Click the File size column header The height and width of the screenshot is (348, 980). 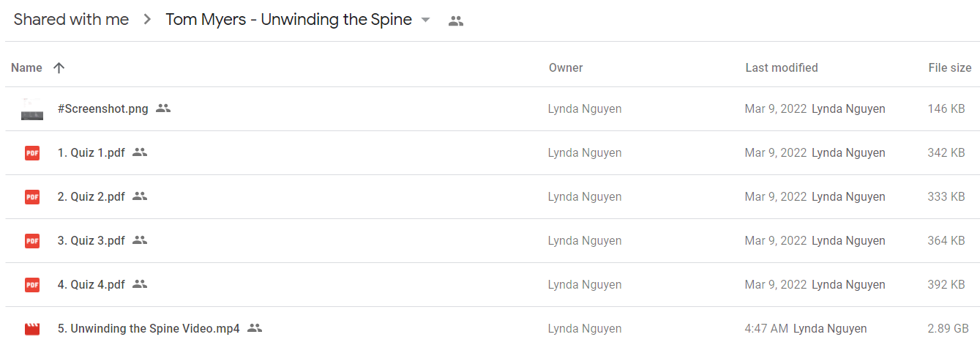[x=950, y=67]
